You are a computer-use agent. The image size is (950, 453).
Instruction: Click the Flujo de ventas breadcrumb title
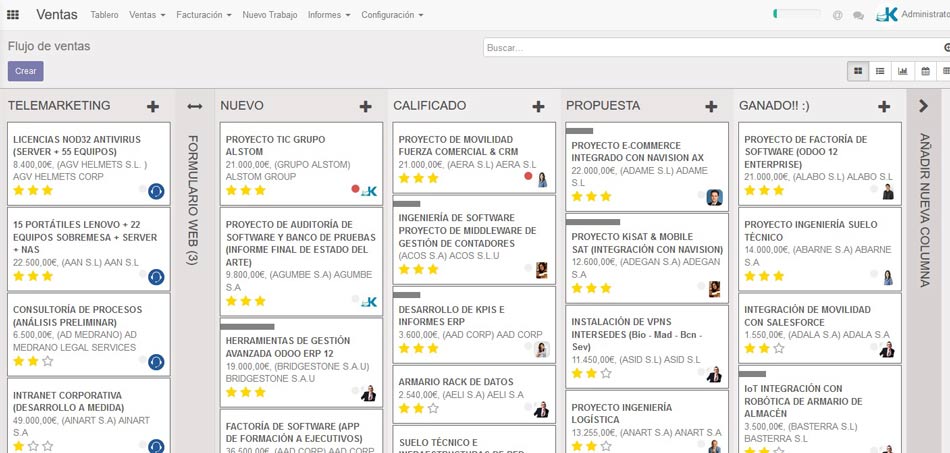point(49,47)
